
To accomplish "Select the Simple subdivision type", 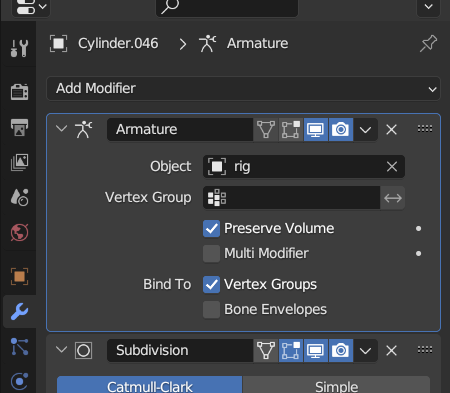I will pos(336,385).
